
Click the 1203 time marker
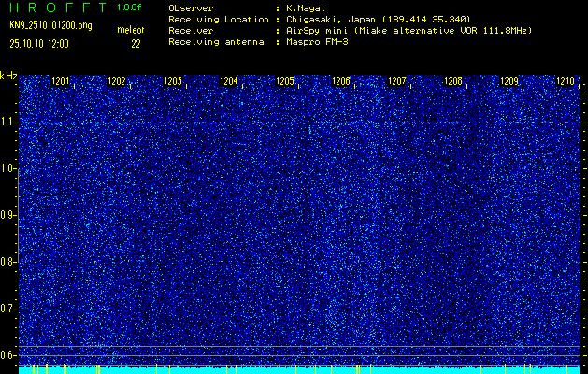172,82
